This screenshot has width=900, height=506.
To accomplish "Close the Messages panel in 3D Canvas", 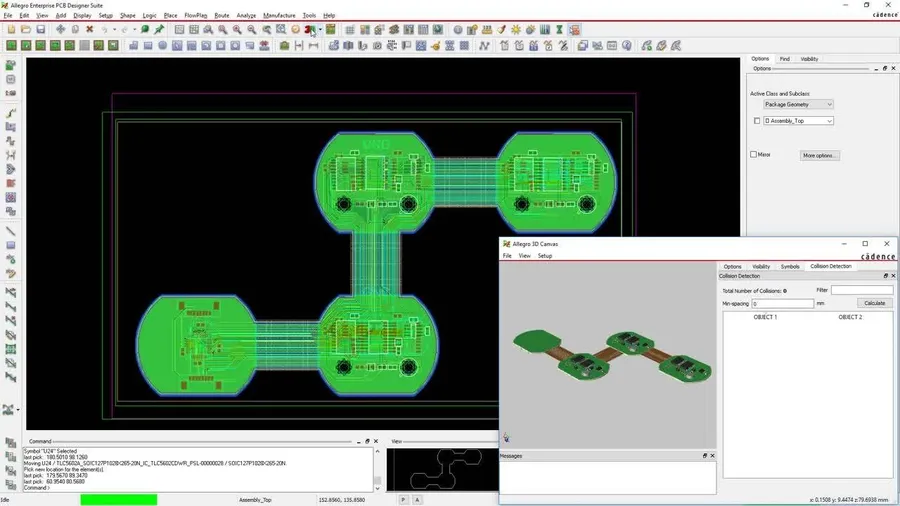I will click(x=712, y=456).
